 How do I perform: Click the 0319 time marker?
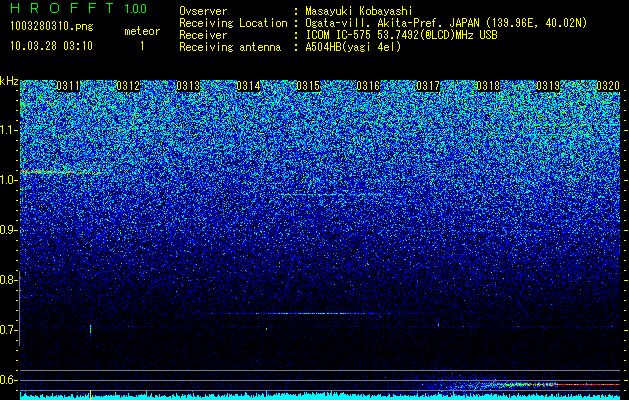pos(548,86)
